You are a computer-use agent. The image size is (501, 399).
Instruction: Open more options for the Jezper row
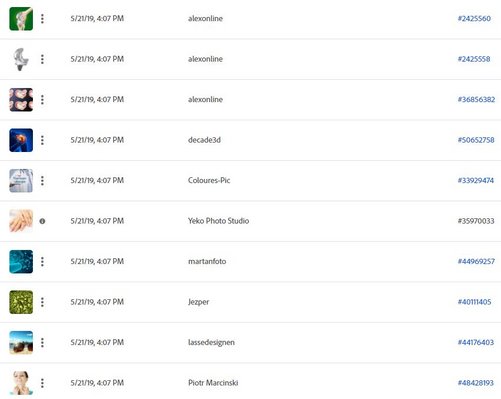[42, 302]
